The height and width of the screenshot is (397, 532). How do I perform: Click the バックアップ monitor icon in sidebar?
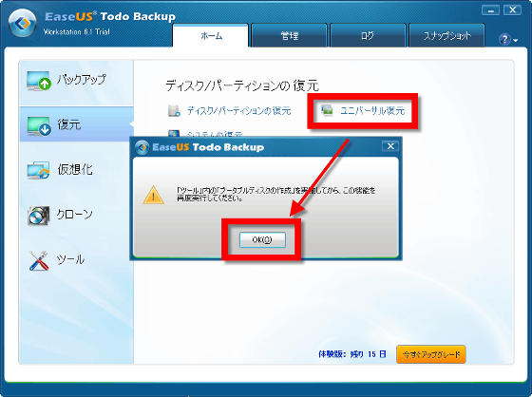tap(39, 81)
